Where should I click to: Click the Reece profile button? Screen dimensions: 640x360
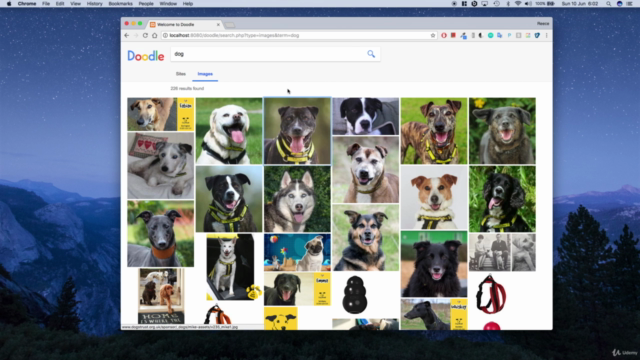[542, 24]
